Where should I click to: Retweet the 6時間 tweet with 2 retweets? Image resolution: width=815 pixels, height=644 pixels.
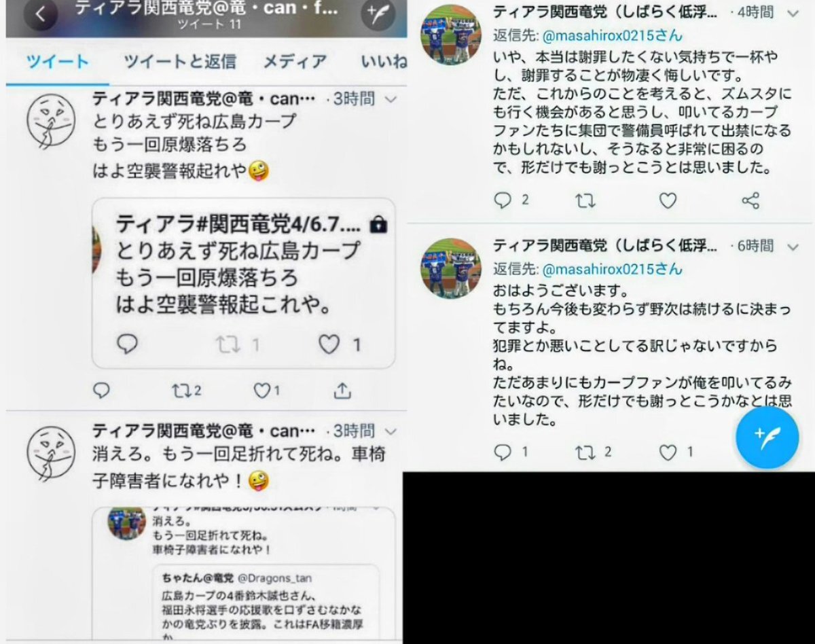[x=594, y=452]
